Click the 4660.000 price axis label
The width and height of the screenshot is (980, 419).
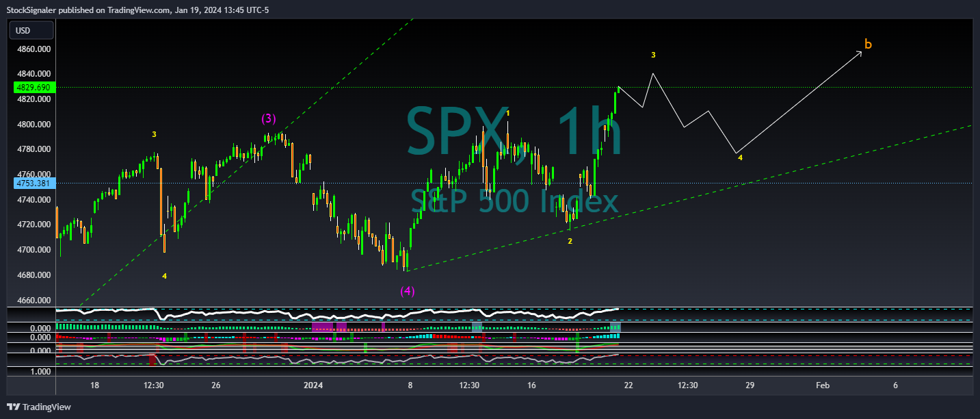tap(34, 301)
